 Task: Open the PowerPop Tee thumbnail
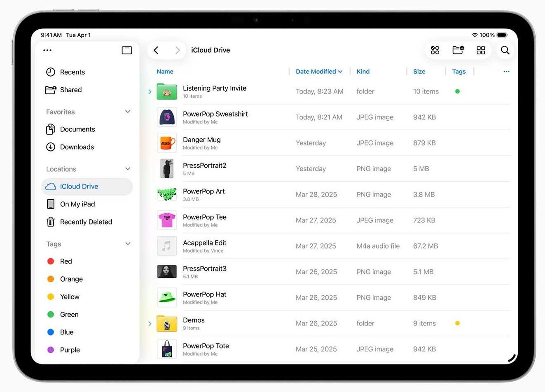[167, 220]
